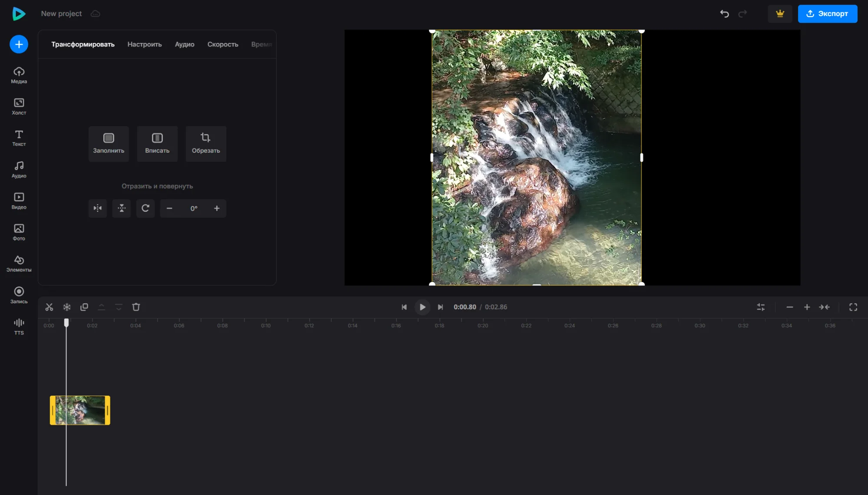Screen dimensions: 868x495
Task: Rotate the clip 90 degrees
Action: pyautogui.click(x=145, y=208)
